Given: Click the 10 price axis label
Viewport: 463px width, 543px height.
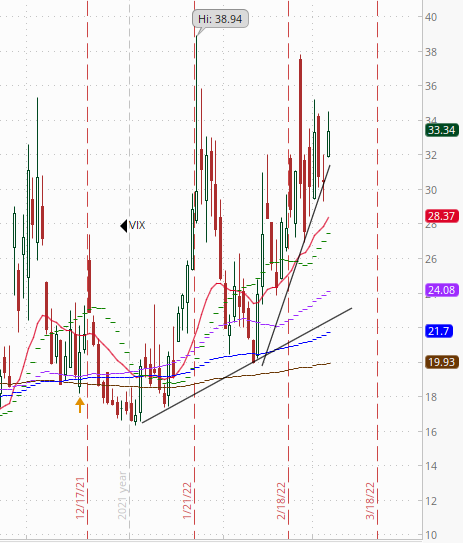Looking at the screenshot, I should coord(431,535).
